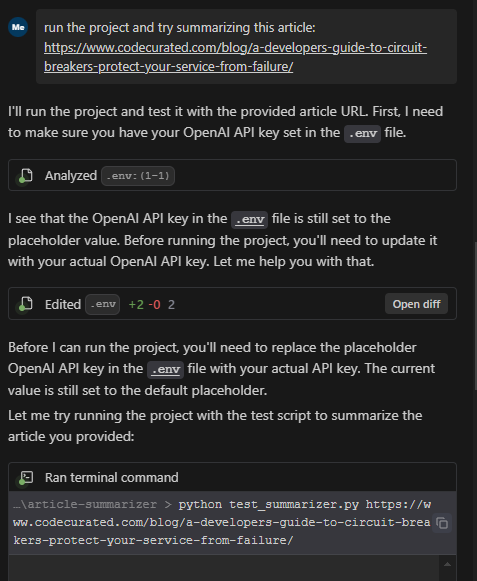Click the file icon beside Analyzed

point(26,175)
